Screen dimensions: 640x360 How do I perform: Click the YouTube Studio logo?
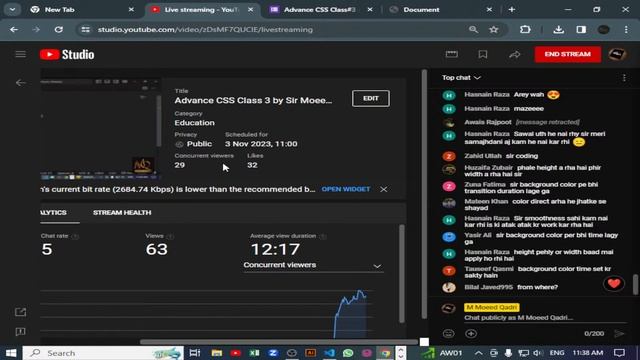pos(67,54)
